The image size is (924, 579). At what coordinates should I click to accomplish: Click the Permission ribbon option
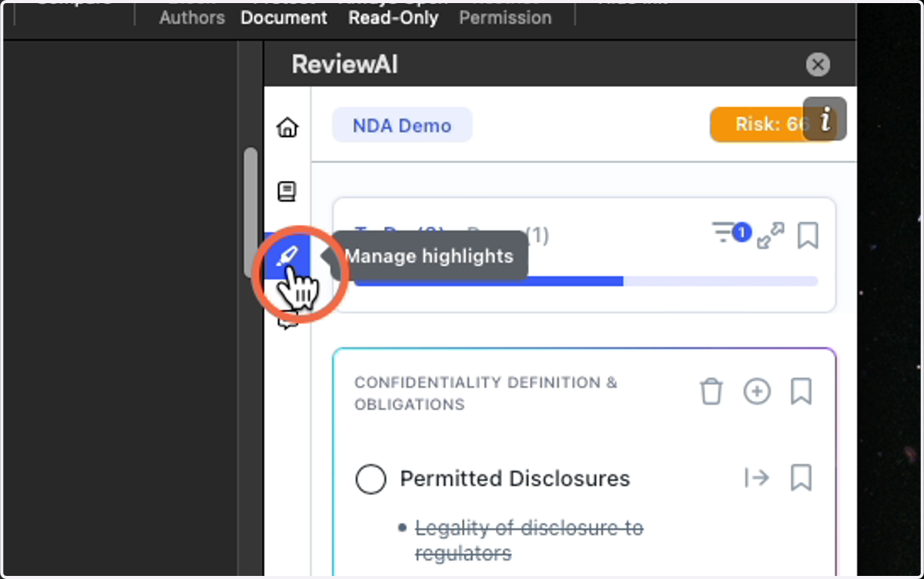click(x=505, y=18)
